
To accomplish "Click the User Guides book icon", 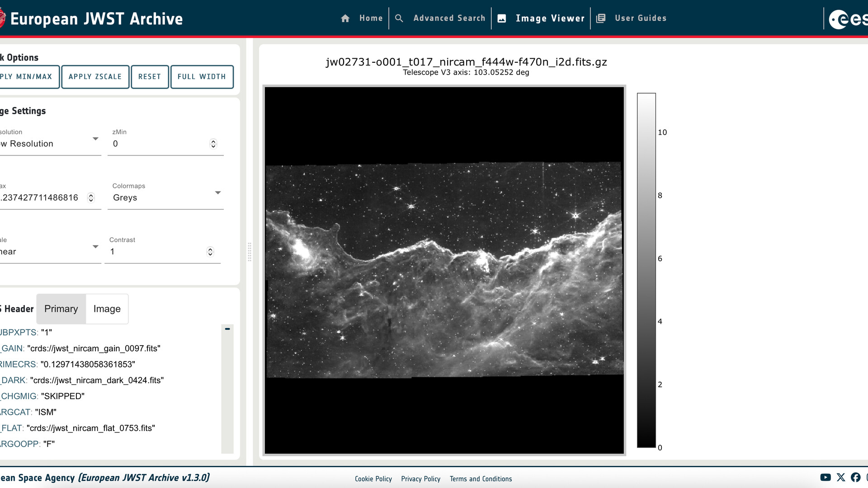I will [x=601, y=19].
